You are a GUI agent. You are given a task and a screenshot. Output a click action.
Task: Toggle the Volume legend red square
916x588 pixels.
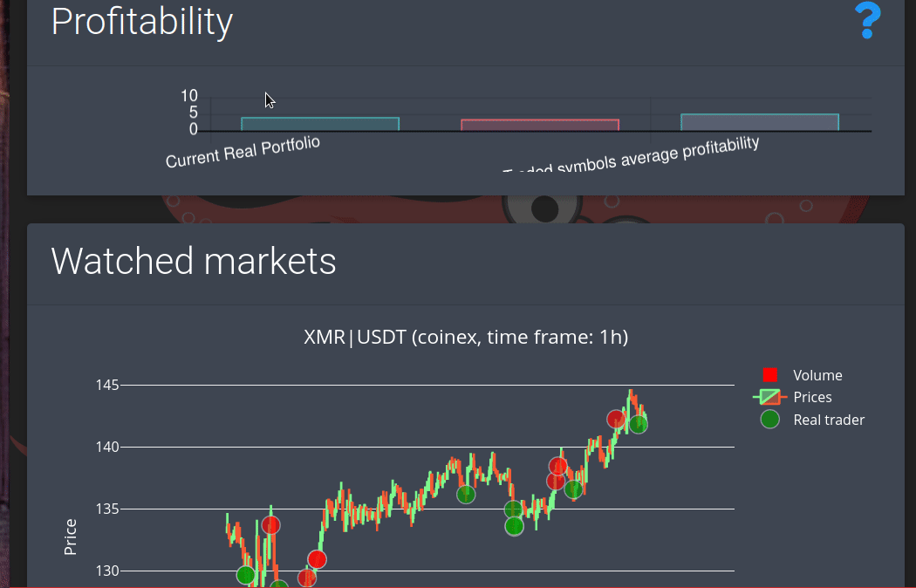770,375
